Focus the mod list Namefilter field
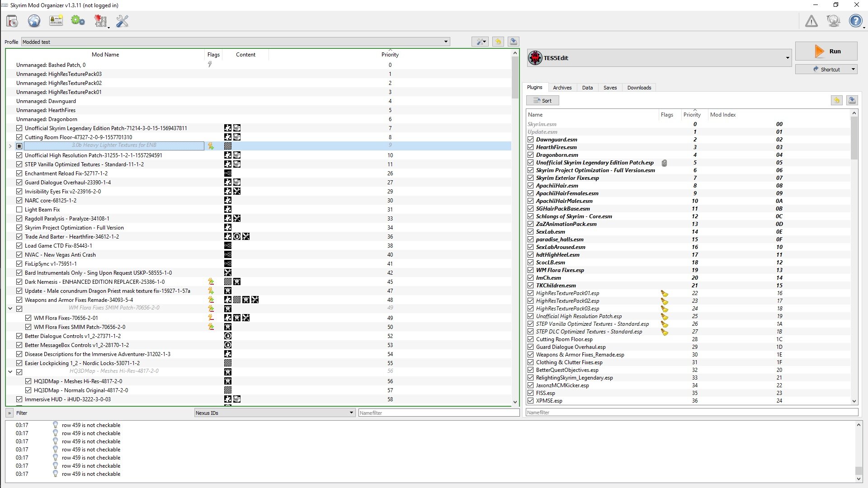Screen dimensions: 868x488 (x=439, y=413)
